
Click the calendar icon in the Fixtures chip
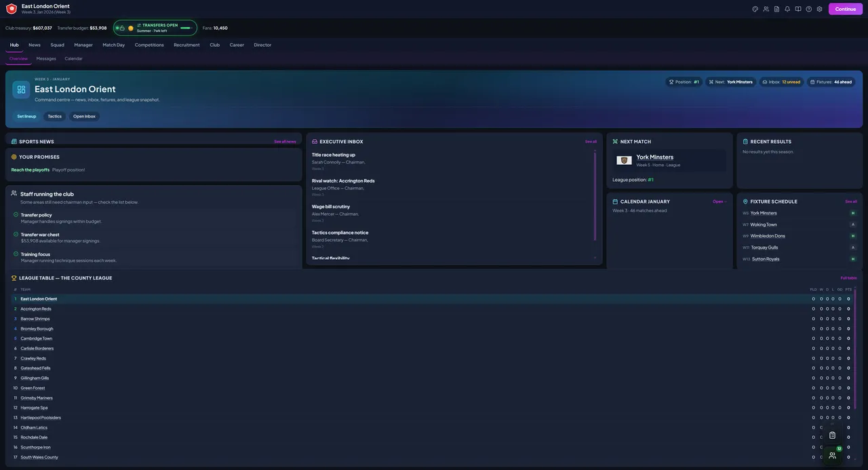(812, 82)
